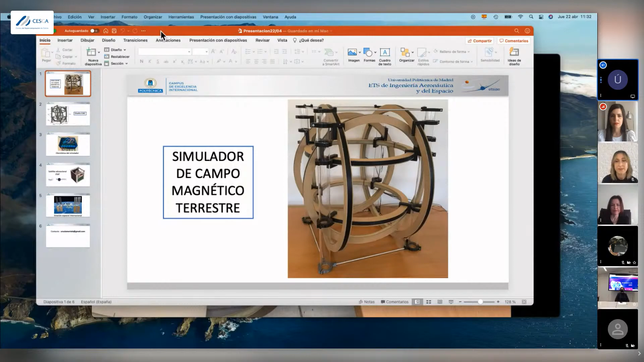Image resolution: width=644 pixels, height=362 pixels.
Task: Open Imagen dropdown arrow
Action: coord(360,52)
